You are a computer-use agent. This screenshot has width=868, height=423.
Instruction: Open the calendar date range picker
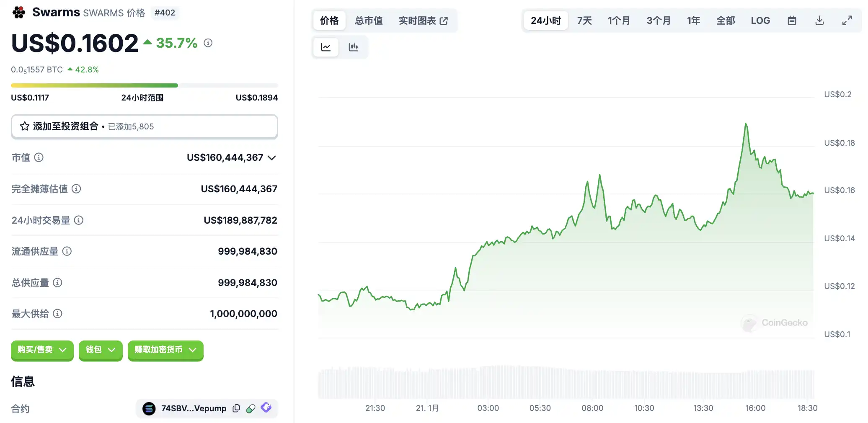point(792,21)
